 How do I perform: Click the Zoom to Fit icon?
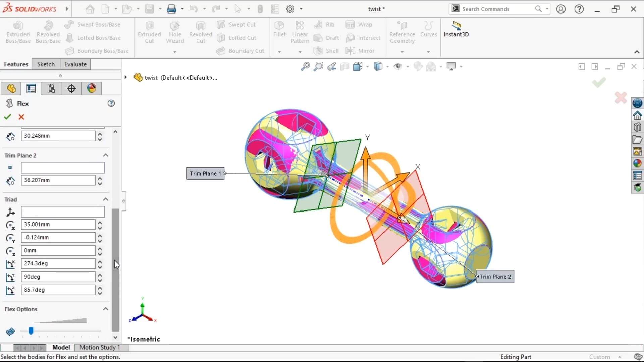tap(305, 66)
